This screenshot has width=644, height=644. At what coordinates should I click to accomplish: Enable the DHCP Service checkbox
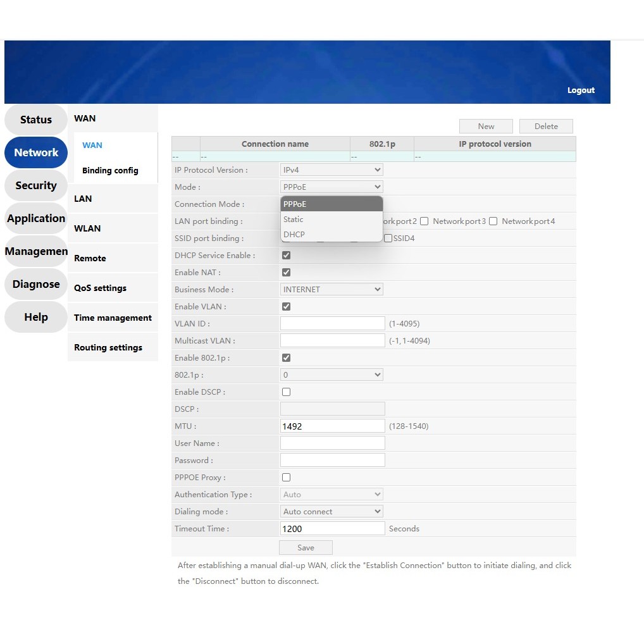286,256
